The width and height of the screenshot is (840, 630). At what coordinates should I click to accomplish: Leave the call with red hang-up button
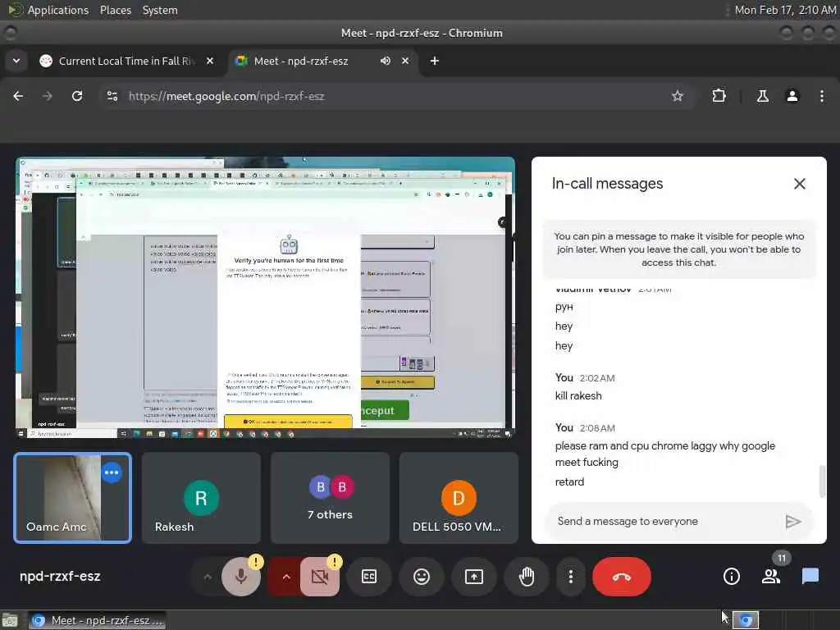tap(622, 577)
